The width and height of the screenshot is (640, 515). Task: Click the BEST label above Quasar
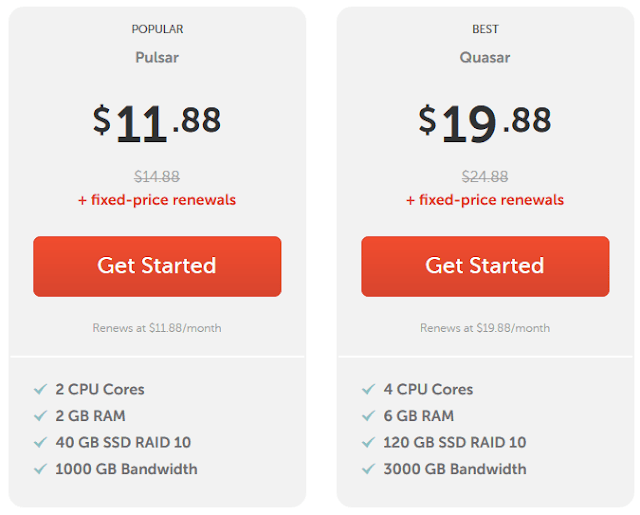(485, 29)
